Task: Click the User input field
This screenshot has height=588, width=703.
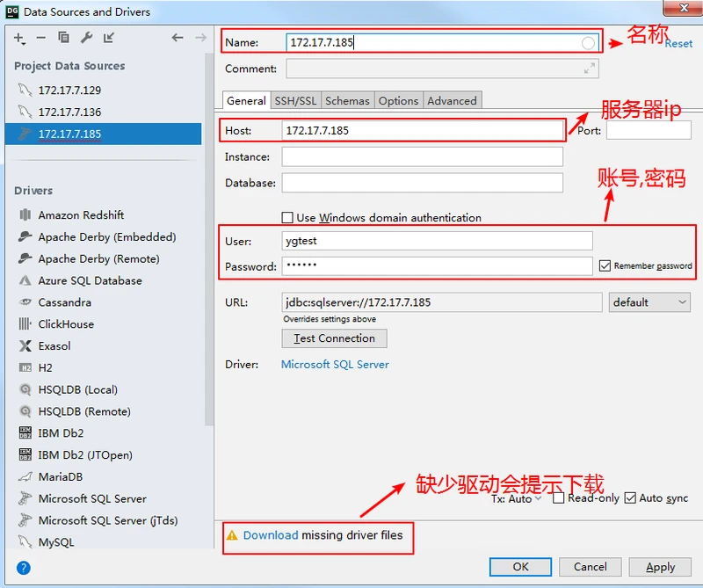Action: (x=437, y=241)
